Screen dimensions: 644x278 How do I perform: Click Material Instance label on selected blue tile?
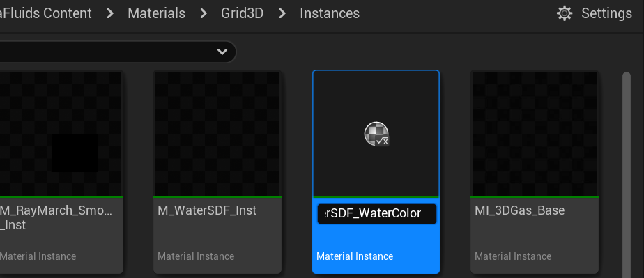[x=355, y=256]
